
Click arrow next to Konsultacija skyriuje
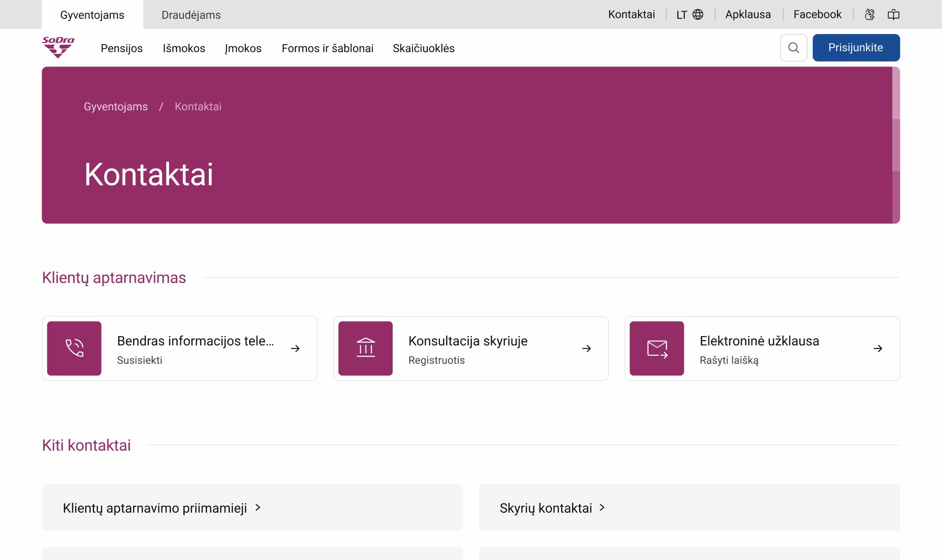coord(587,348)
